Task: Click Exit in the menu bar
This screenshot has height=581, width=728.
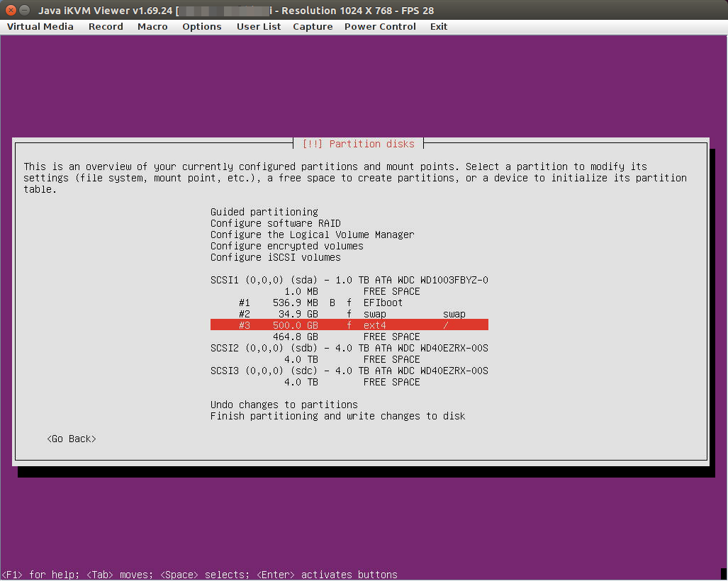Action: point(439,26)
